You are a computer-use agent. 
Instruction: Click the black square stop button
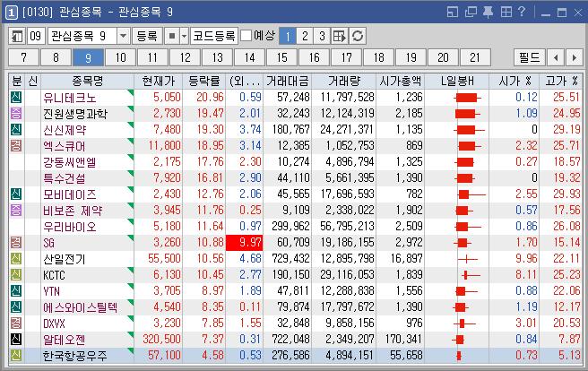click(x=172, y=37)
